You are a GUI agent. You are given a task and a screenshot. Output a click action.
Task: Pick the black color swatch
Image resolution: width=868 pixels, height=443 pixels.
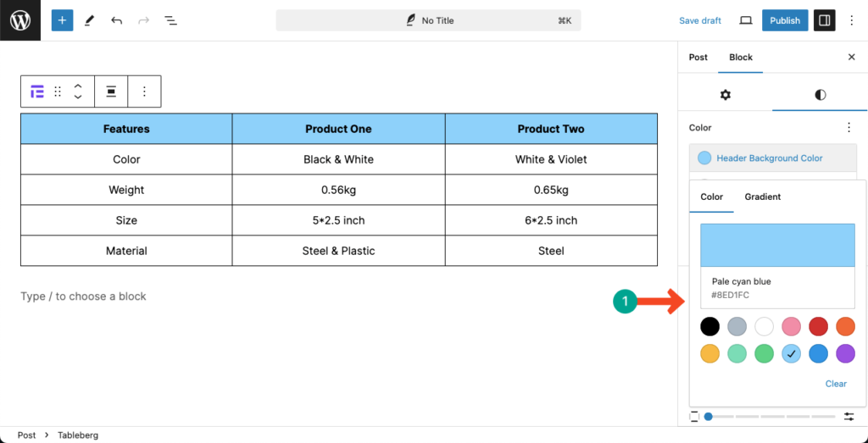tap(709, 326)
